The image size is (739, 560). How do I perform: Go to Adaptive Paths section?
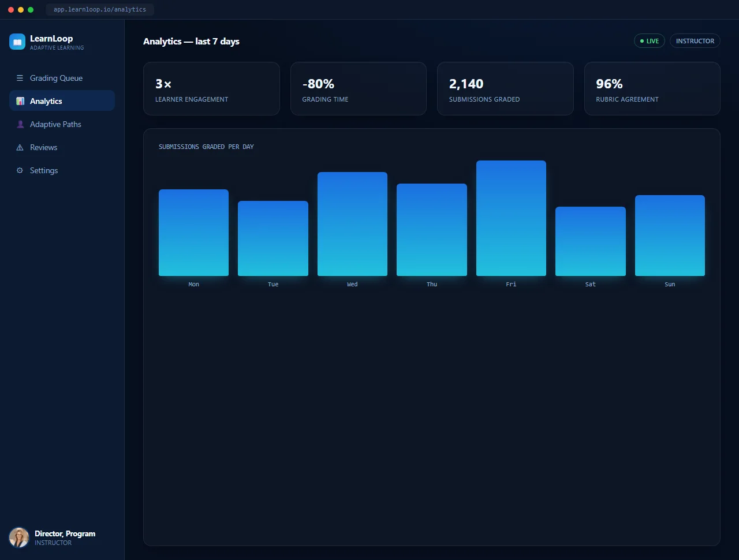click(x=62, y=124)
